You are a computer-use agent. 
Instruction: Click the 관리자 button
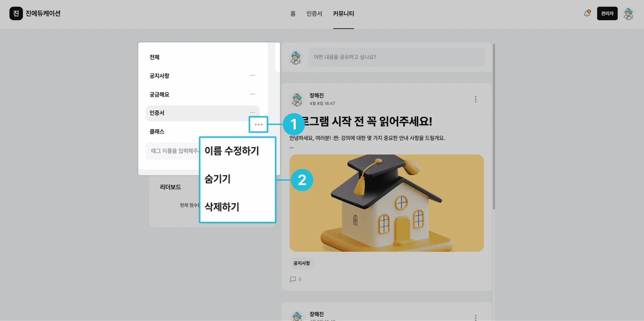pos(607,13)
